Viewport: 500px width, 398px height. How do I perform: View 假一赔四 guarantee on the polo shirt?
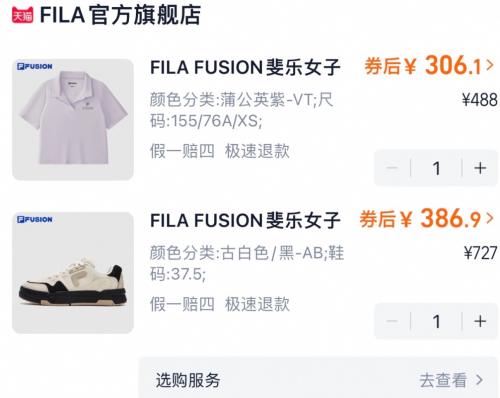click(182, 151)
